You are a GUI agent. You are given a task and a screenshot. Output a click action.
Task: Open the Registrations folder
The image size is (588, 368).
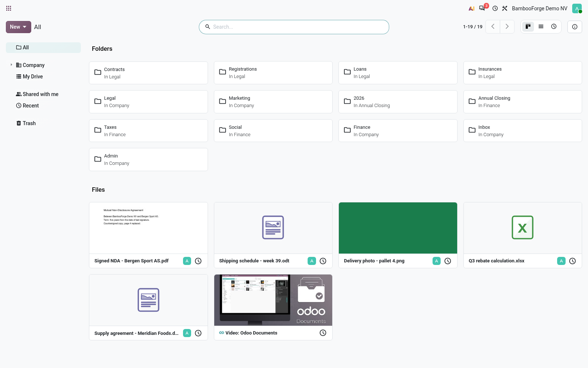[273, 73]
